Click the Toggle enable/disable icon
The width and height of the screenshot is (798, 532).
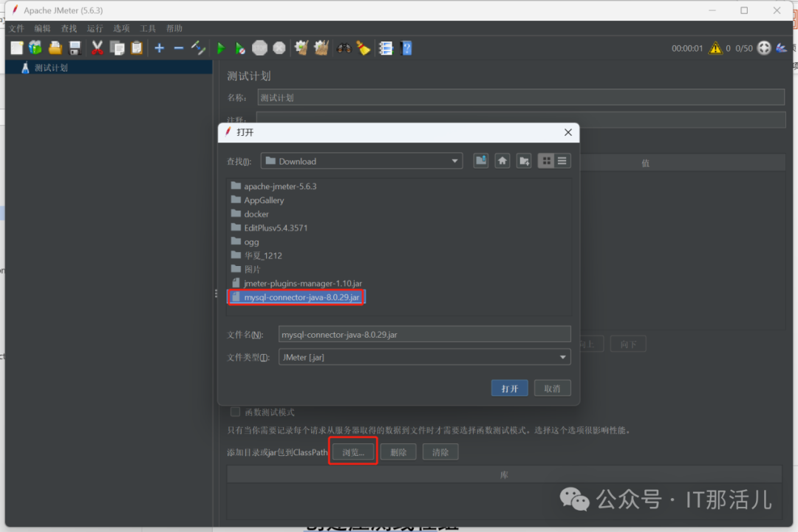point(198,48)
